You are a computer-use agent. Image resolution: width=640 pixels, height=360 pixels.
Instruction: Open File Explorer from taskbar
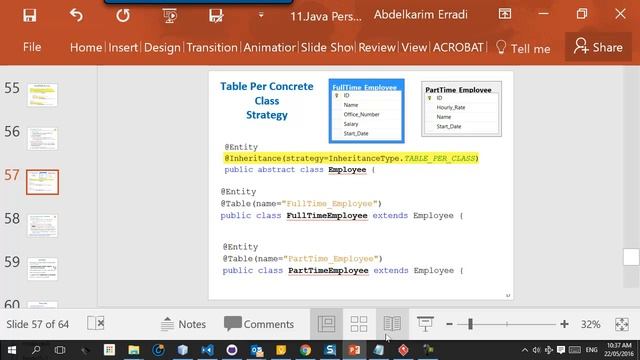click(133, 350)
